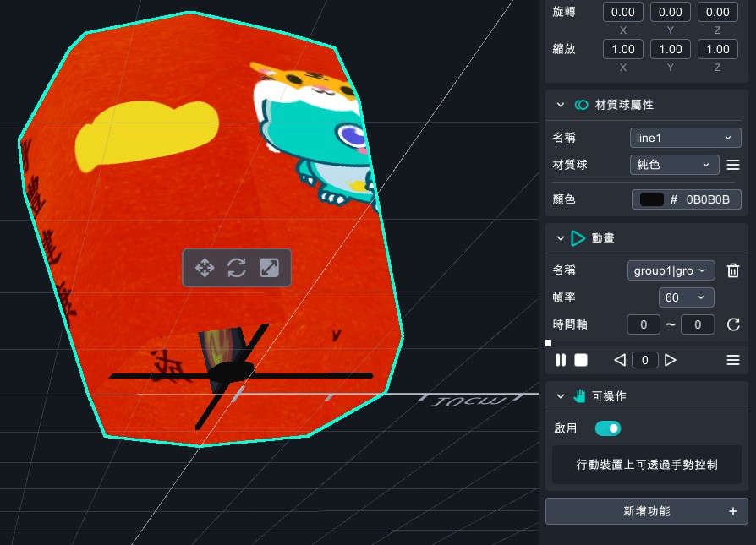Stop the animation playback
The image size is (756, 545).
pos(581,360)
